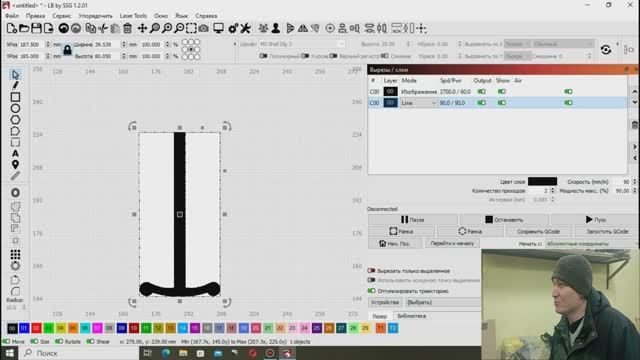This screenshot has height=360, width=640.
Task: Select the Rectangle tool
Action: [15, 97]
